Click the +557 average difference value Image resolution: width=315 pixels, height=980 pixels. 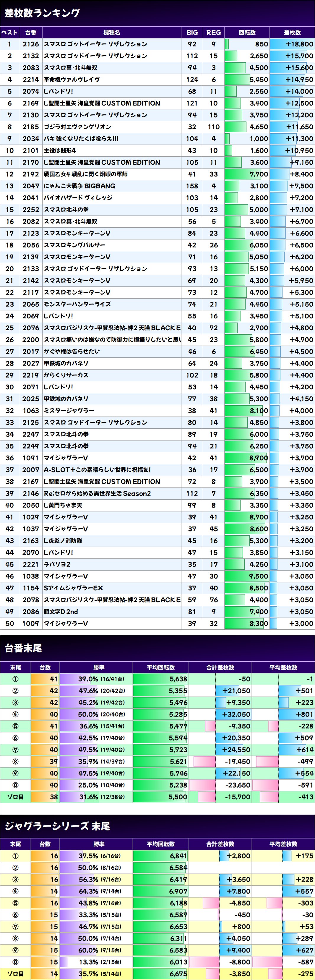304,891
